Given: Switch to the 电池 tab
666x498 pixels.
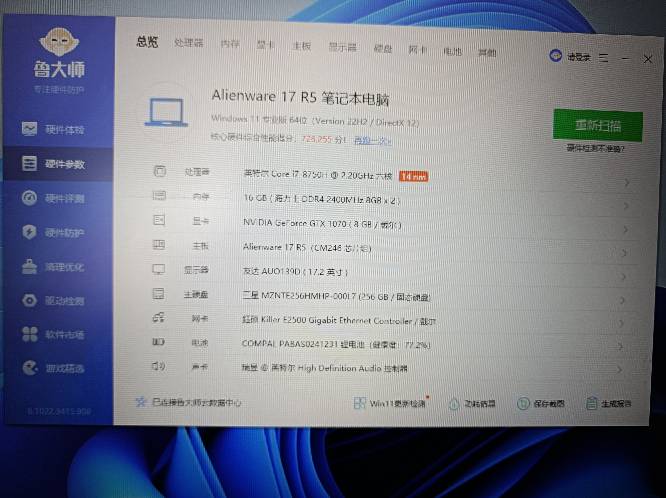Looking at the screenshot, I should coord(452,51).
